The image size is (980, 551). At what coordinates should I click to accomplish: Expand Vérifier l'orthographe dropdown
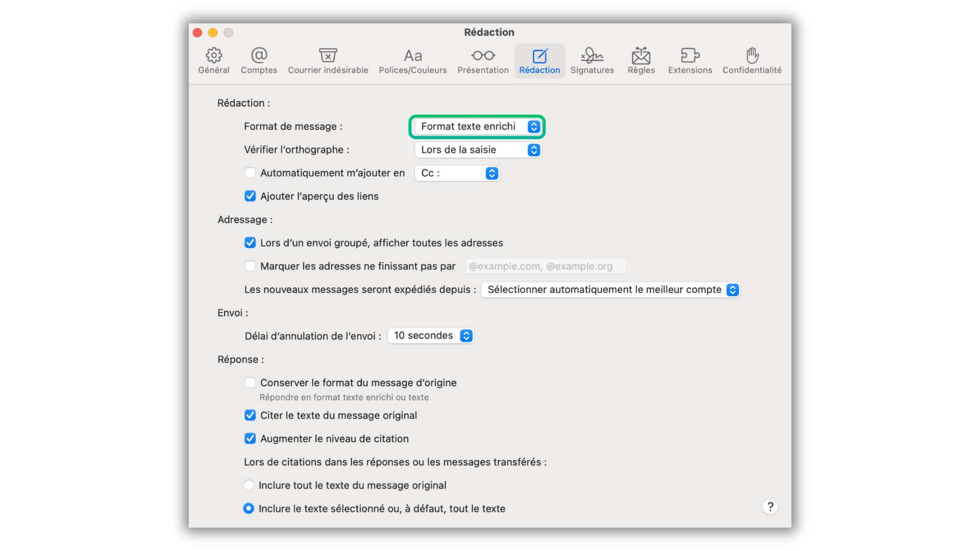477,150
